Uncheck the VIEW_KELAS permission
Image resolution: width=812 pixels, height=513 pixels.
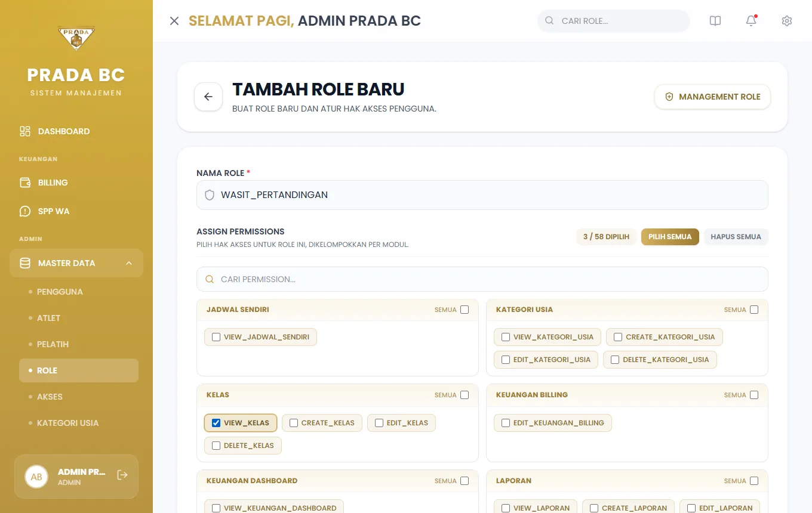click(x=216, y=423)
